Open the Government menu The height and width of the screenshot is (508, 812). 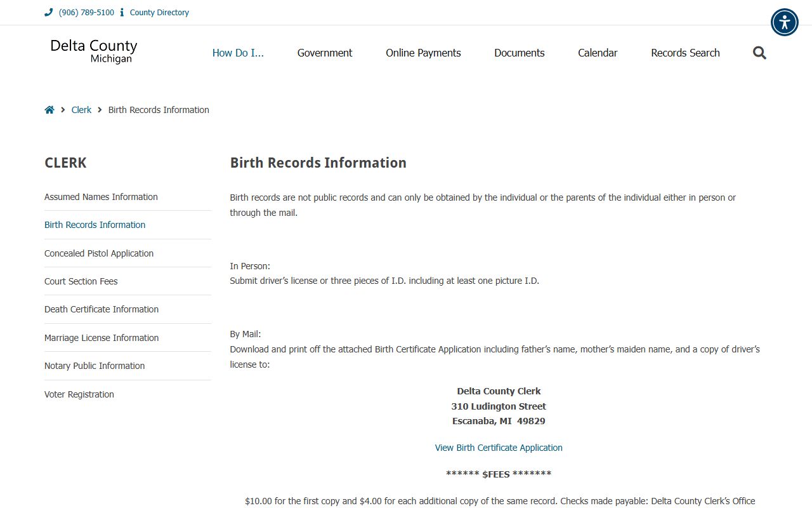(x=325, y=53)
